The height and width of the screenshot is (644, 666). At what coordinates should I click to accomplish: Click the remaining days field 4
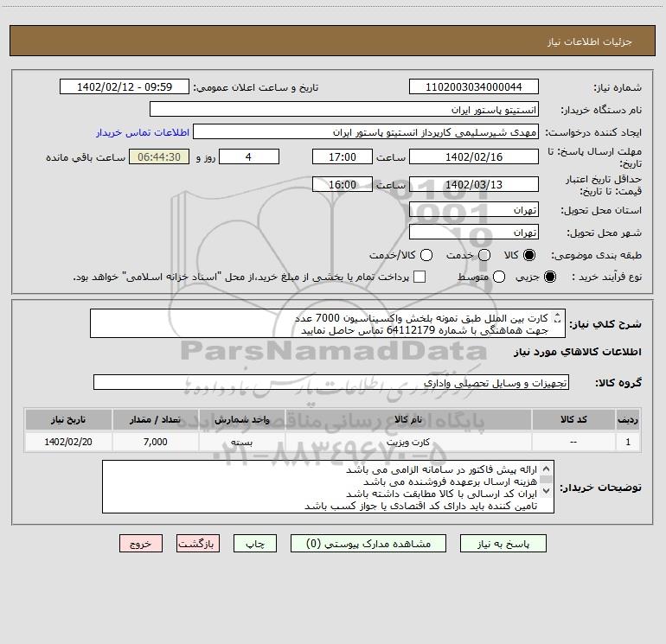pos(249,156)
